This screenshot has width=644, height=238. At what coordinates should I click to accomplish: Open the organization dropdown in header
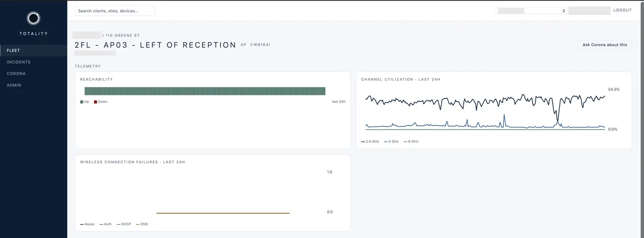pyautogui.click(x=531, y=11)
